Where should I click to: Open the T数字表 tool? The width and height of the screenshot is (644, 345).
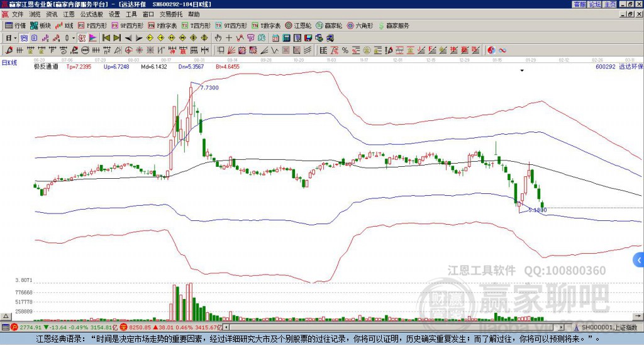point(266,25)
